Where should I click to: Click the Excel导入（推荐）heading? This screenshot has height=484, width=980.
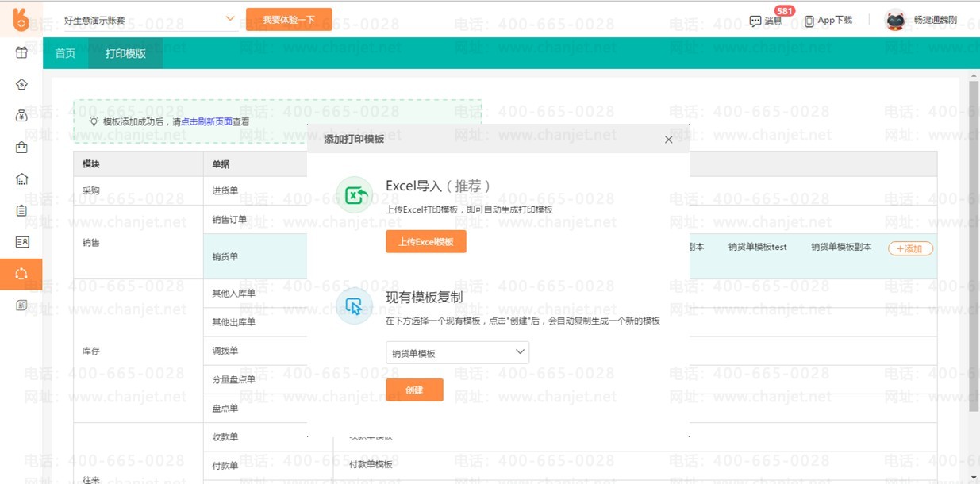pos(439,186)
